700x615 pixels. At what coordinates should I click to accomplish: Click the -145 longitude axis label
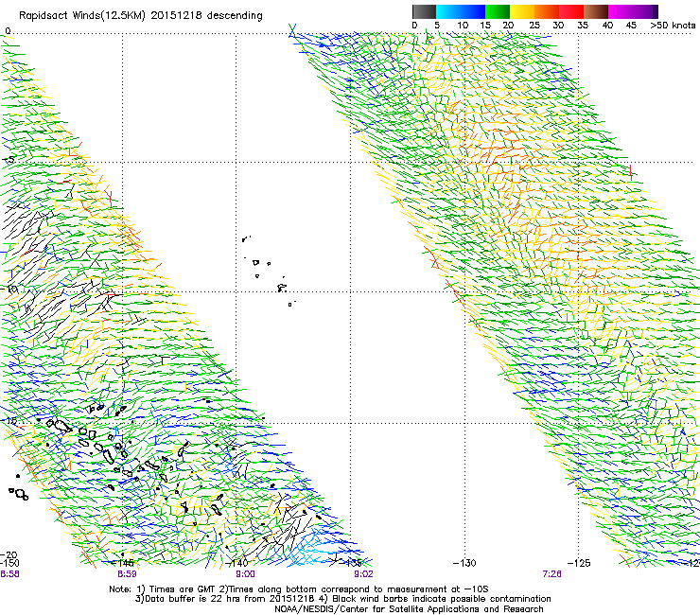click(x=122, y=563)
